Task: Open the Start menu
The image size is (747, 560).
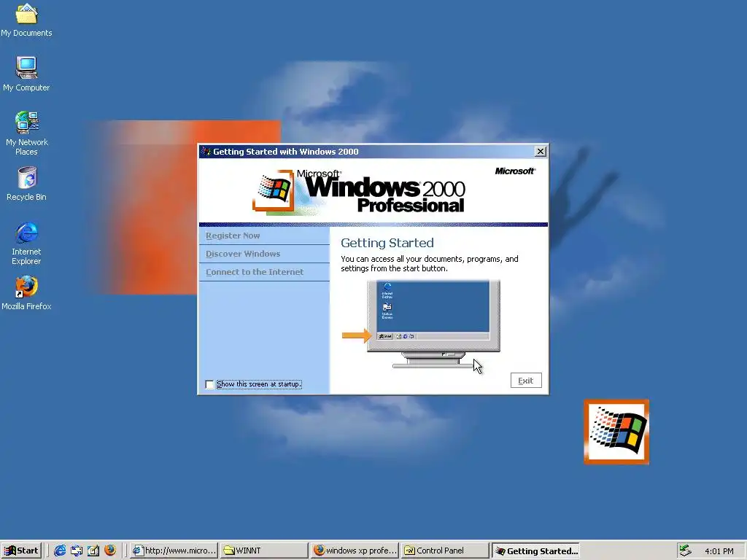Action: coord(21,551)
